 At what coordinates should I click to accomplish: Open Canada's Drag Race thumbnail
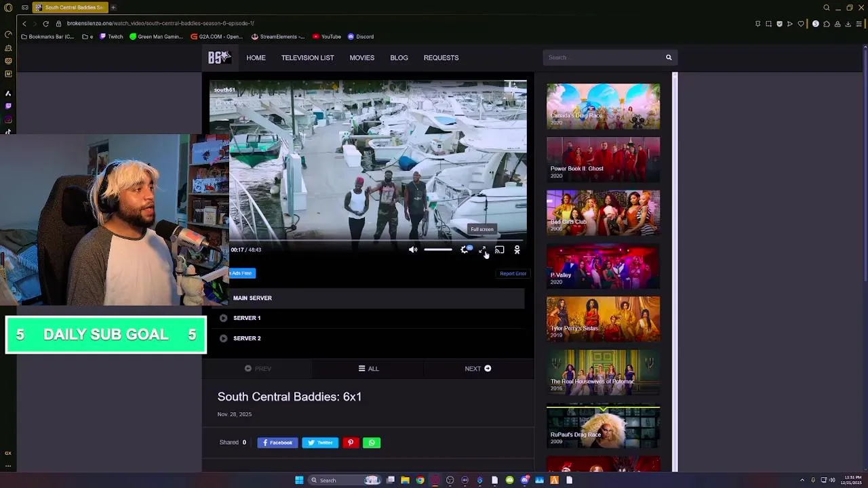pyautogui.click(x=603, y=106)
